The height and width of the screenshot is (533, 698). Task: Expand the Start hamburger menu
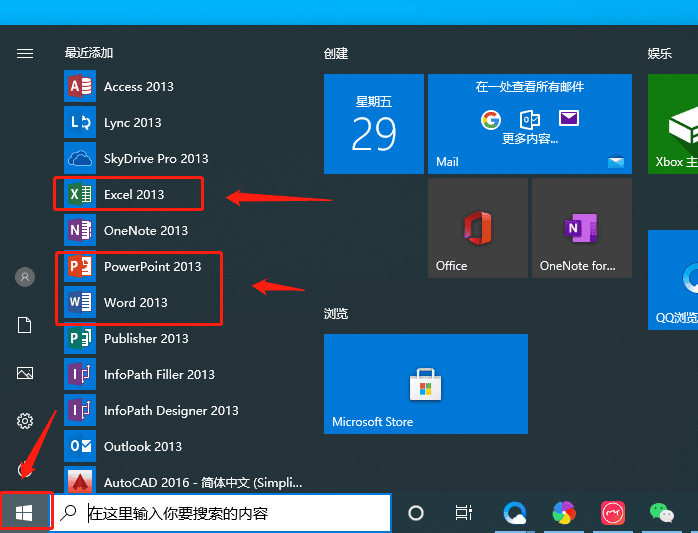pyautogui.click(x=25, y=54)
